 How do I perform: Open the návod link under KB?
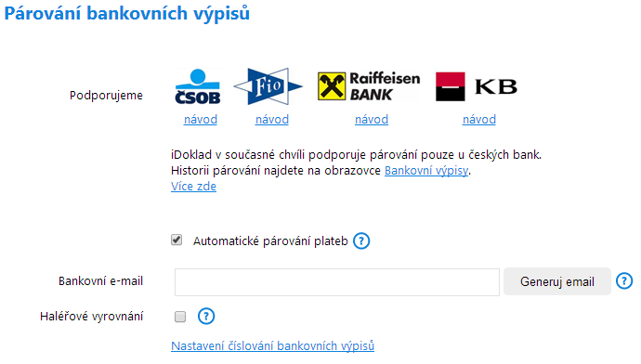pyautogui.click(x=479, y=119)
